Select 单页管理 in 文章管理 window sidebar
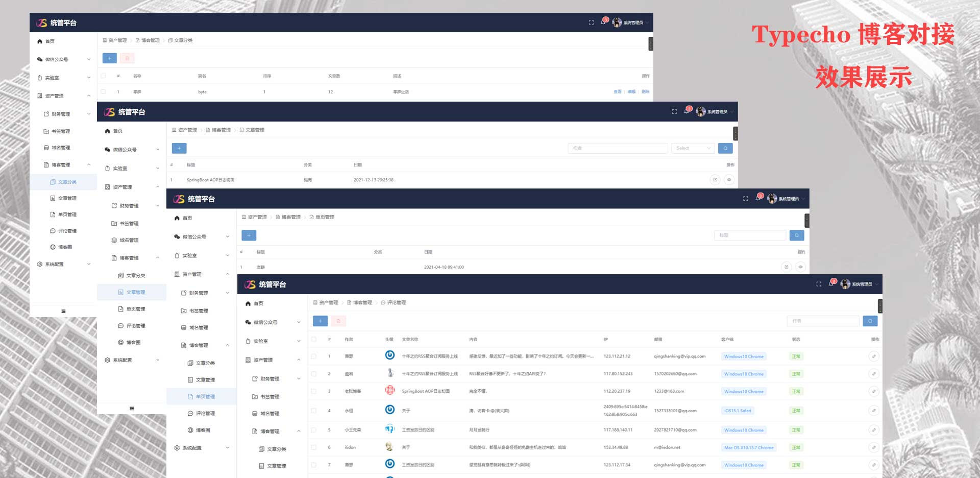The width and height of the screenshot is (980, 478). 133,309
